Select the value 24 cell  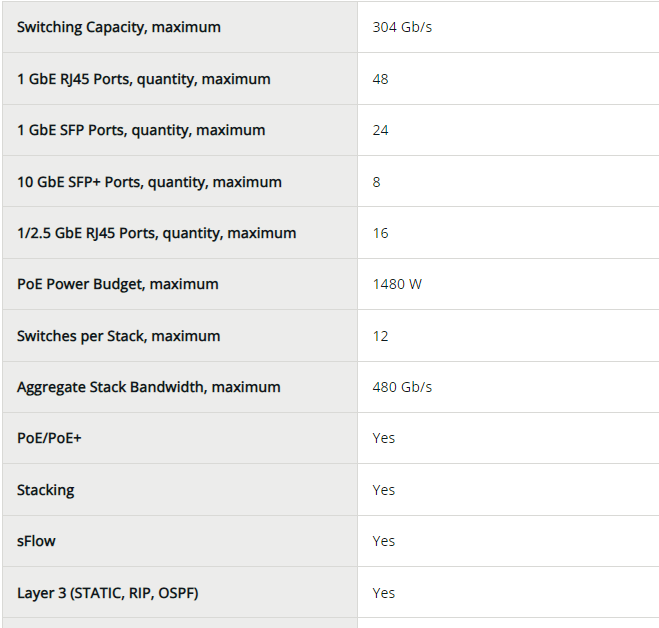click(x=380, y=130)
